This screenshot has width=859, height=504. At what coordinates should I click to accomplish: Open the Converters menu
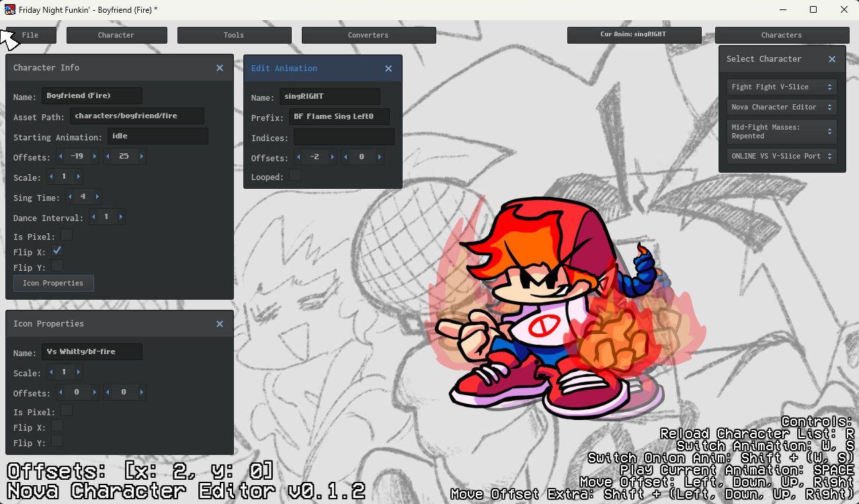(368, 34)
